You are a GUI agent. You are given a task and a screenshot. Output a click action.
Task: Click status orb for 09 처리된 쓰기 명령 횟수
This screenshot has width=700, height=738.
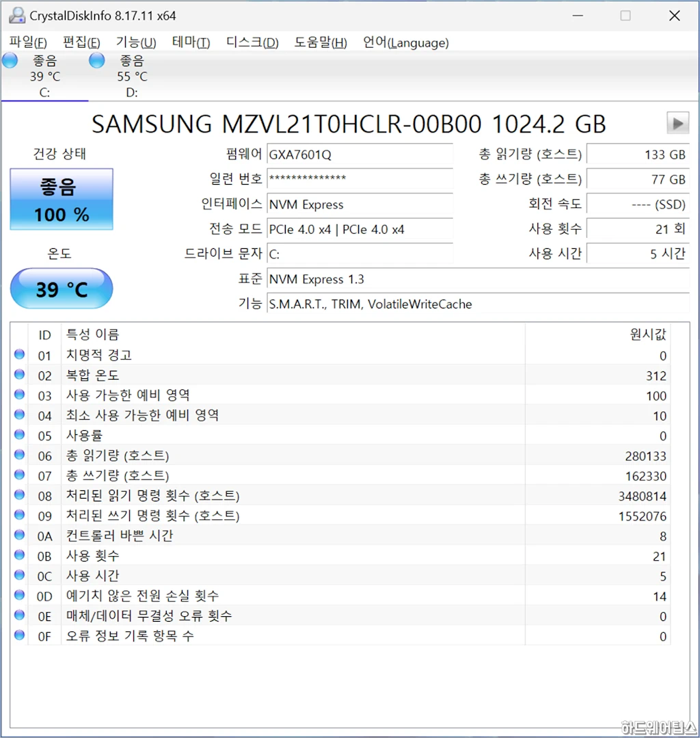(x=19, y=514)
